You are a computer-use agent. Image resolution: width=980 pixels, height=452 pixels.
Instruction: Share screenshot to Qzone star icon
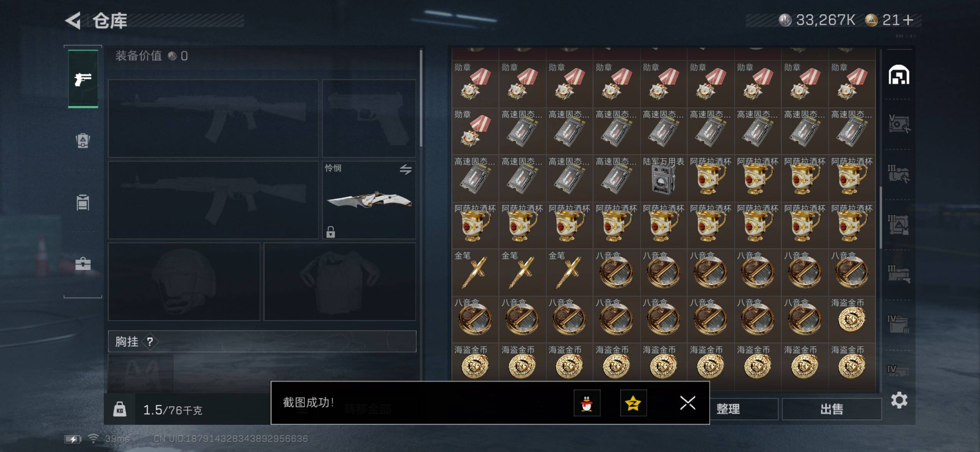633,403
